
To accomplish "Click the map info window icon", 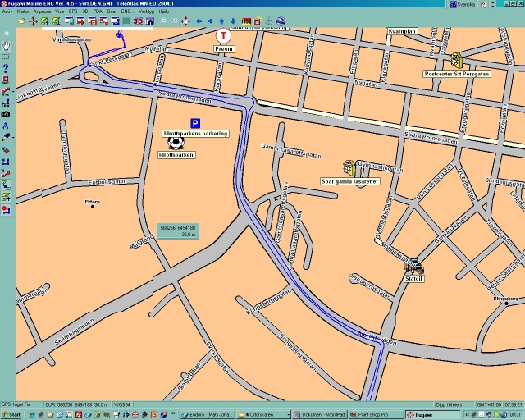I will coord(149,21).
